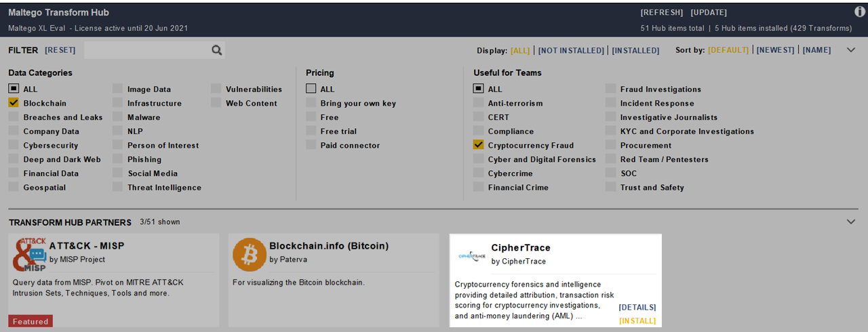Check the Financial Crime checkbox
The height and width of the screenshot is (332, 868).
(x=478, y=188)
